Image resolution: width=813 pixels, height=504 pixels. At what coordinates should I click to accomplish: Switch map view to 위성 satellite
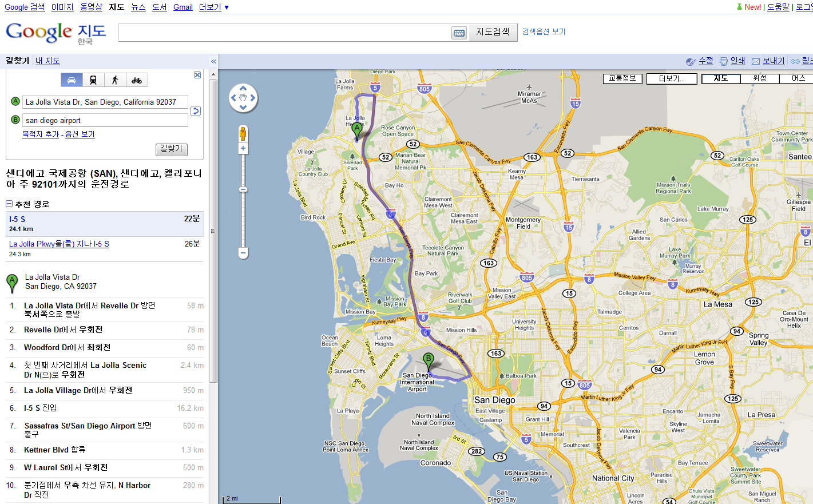tap(760, 78)
